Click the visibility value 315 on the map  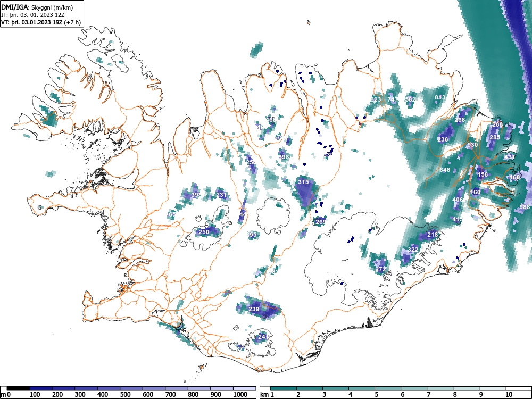pos(303,182)
